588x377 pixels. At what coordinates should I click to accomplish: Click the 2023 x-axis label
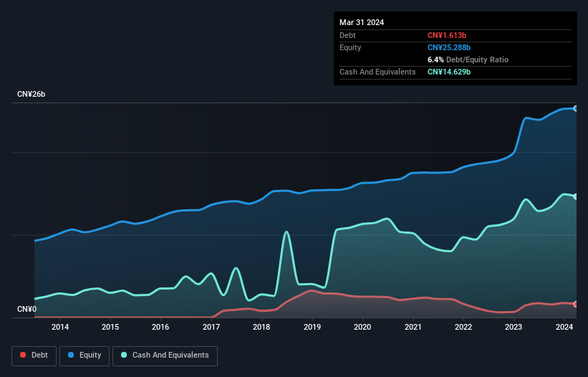coord(514,327)
